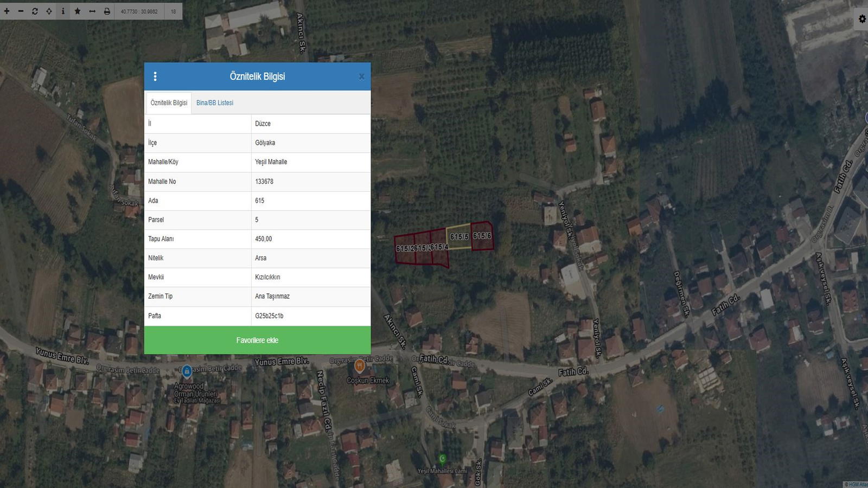Screen dimensions: 868x488
Task: Switch to the Bina/BB Listesi tab
Action: [215, 102]
